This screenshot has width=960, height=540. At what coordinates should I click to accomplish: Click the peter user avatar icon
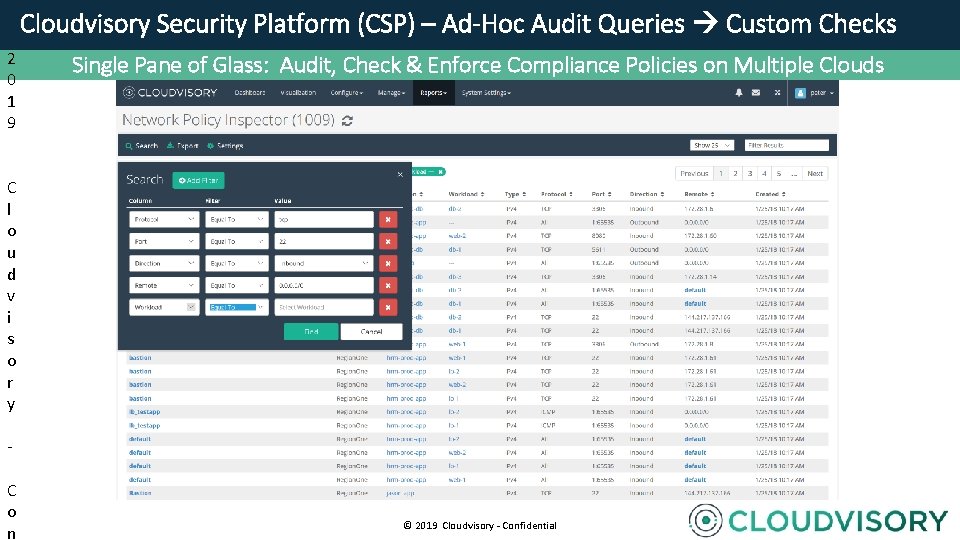(800, 93)
